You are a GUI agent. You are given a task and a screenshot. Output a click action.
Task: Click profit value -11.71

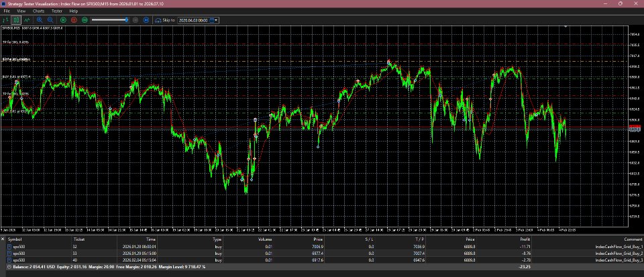tap(526, 247)
